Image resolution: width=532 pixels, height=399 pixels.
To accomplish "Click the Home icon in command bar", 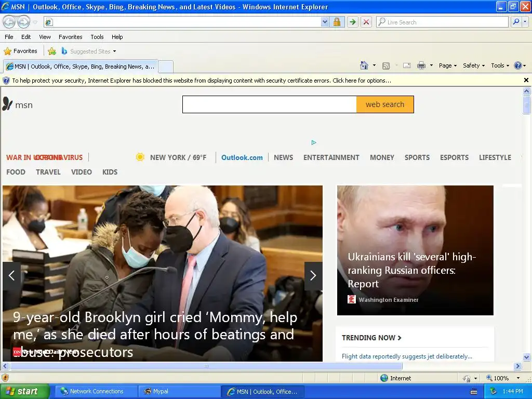I will (x=364, y=65).
